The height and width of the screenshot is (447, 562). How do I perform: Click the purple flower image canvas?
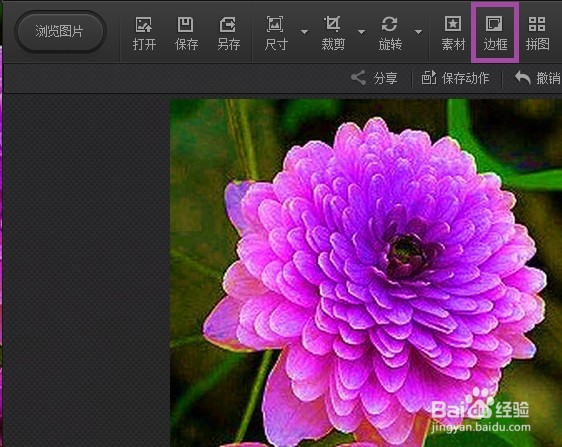pyautogui.click(x=366, y=273)
